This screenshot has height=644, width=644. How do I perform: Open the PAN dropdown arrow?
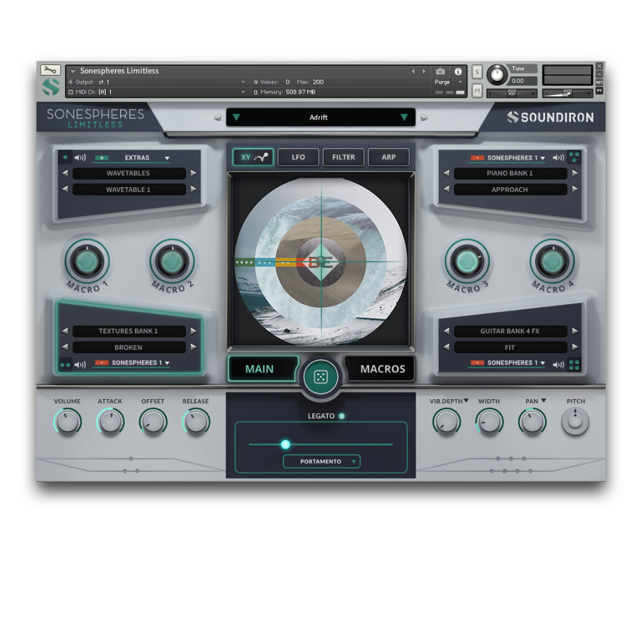click(543, 401)
